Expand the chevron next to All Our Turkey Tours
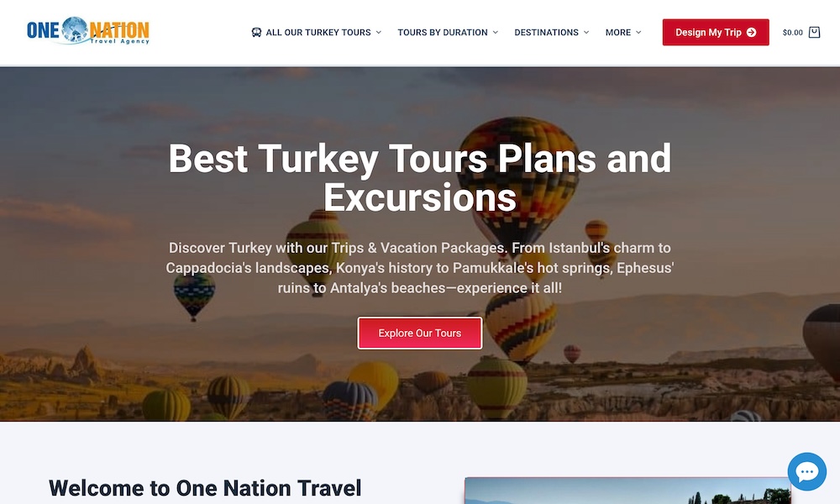The image size is (840, 504). click(378, 32)
